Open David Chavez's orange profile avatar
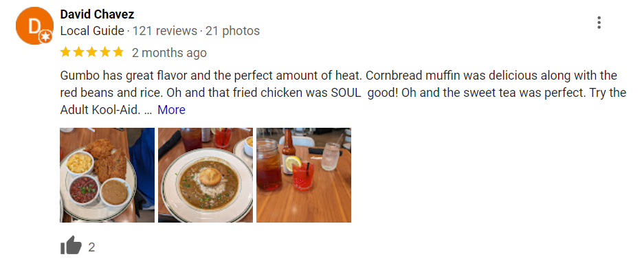This screenshot has width=644, height=259. pyautogui.click(x=34, y=26)
